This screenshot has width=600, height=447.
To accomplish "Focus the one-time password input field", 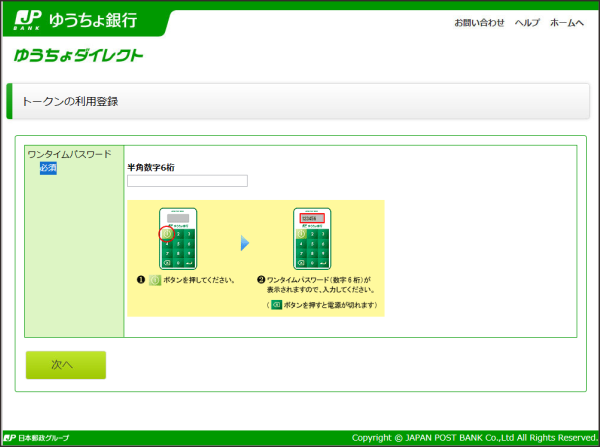I will 187,181.
